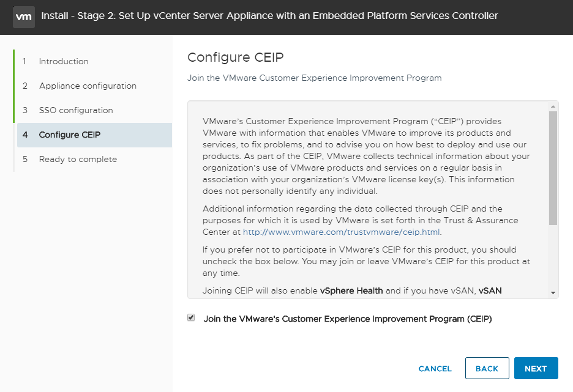
Task: Click the NEXT button
Action: click(536, 368)
